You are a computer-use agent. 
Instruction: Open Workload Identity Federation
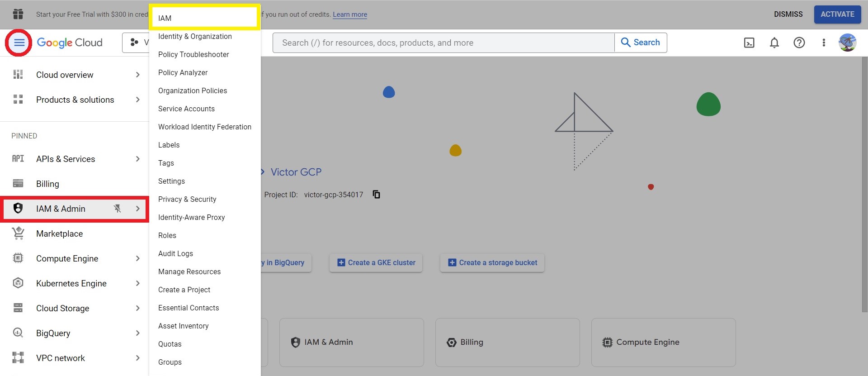coord(205,127)
